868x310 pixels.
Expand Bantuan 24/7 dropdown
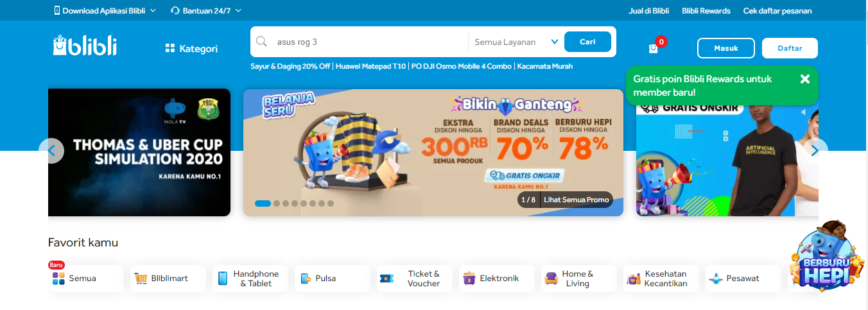206,10
